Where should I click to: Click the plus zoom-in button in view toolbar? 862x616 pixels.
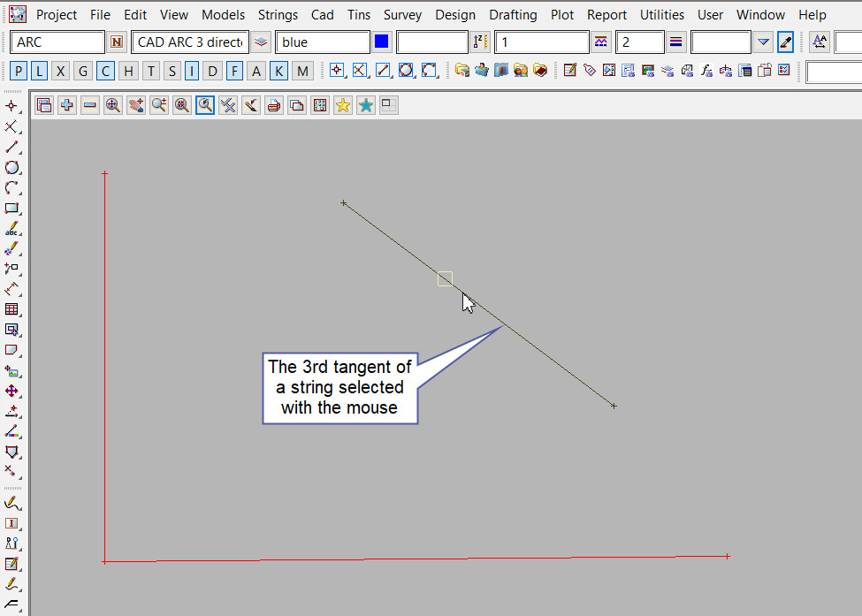[67, 106]
